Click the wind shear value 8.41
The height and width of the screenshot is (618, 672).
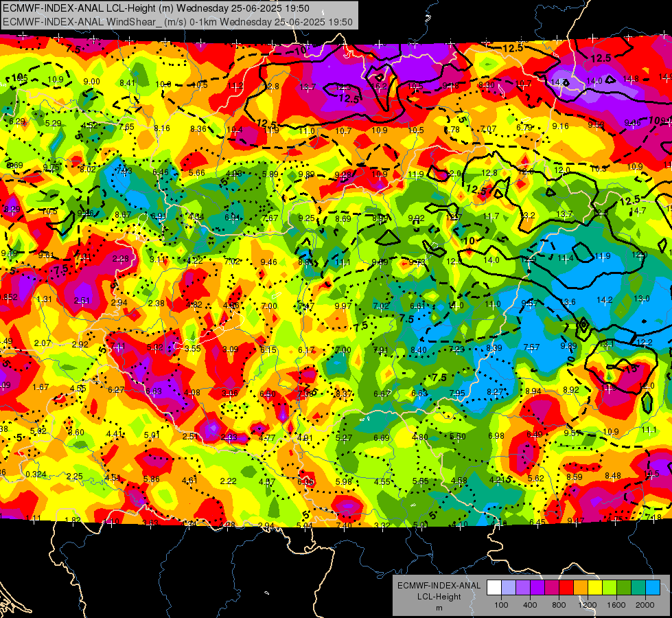(x=127, y=83)
